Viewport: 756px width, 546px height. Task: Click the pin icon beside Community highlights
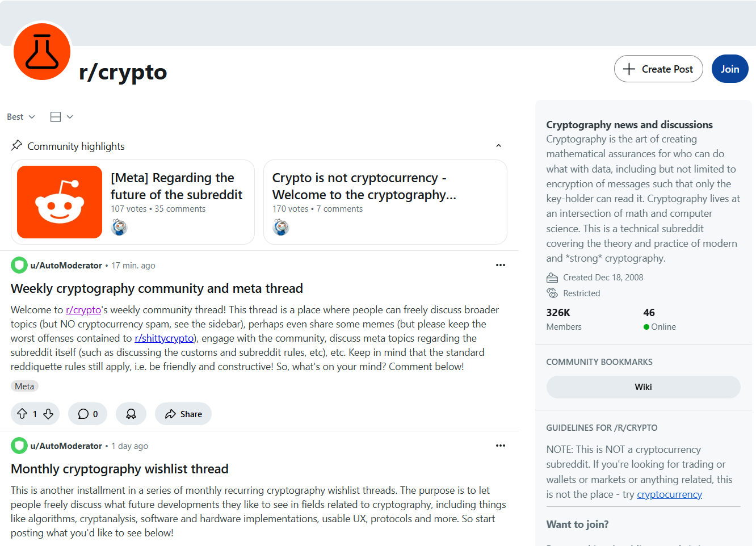click(17, 145)
